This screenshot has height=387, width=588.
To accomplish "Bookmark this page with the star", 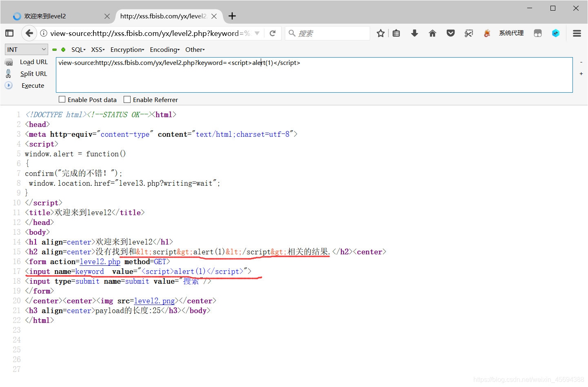I will 381,33.
